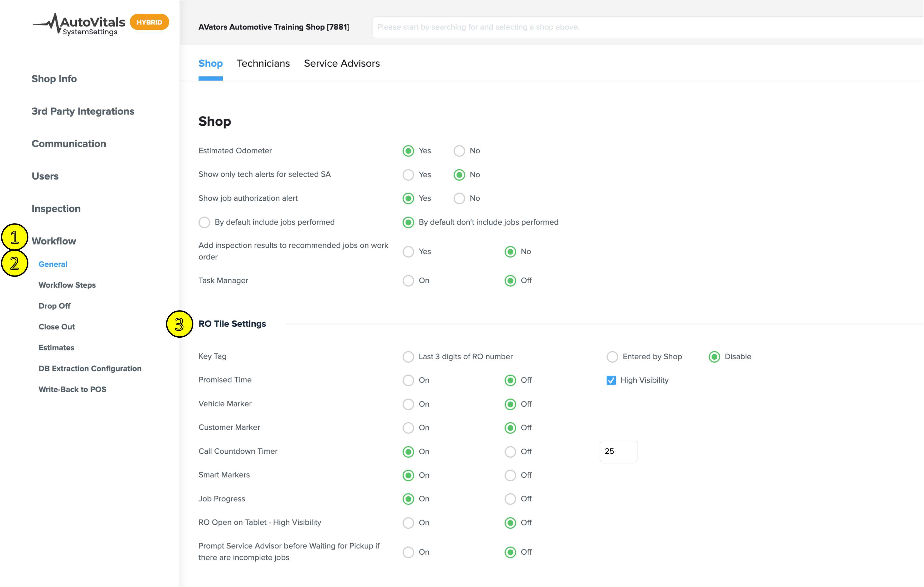Edit the Call Countdown Timer value 25
The width and height of the screenshot is (924, 587).
618,452
